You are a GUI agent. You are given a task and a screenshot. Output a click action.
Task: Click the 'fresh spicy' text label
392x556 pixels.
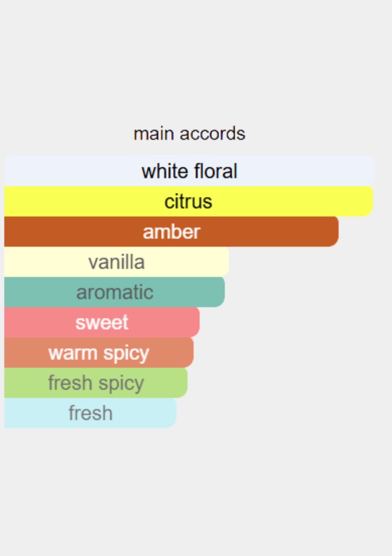tap(96, 383)
